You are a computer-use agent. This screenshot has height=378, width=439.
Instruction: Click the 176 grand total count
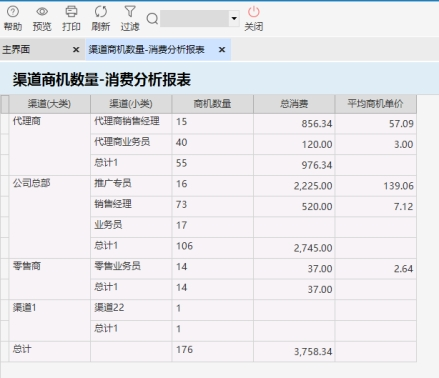coord(213,351)
